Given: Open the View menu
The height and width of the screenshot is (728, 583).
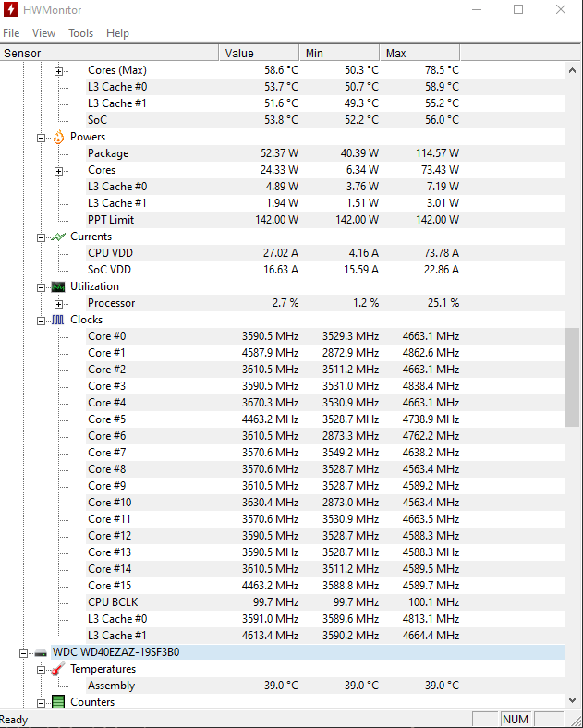Looking at the screenshot, I should [x=43, y=33].
